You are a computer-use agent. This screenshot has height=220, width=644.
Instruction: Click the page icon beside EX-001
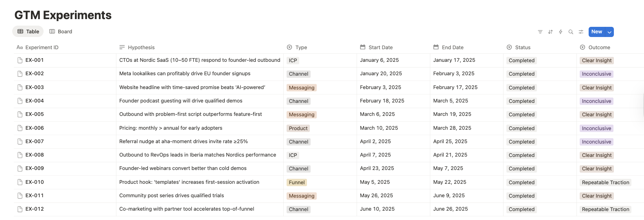pos(20,60)
